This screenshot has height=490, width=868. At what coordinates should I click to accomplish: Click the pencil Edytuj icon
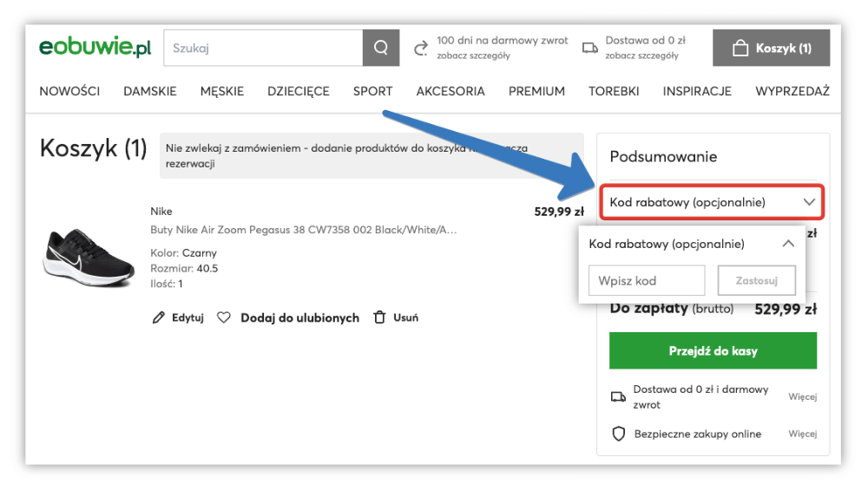[x=158, y=318]
